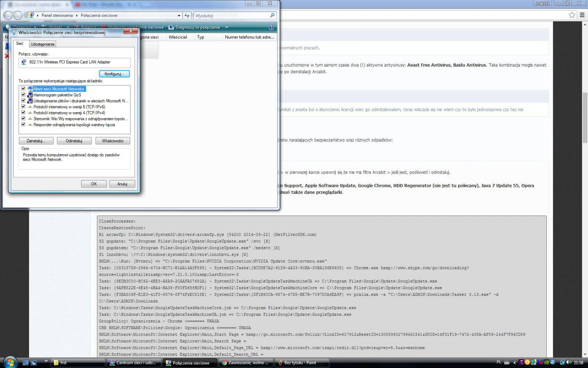This screenshot has width=588, height=368.
Task: Toggle Protokół internetowy wersji 6 checkbox
Action: click(x=23, y=107)
